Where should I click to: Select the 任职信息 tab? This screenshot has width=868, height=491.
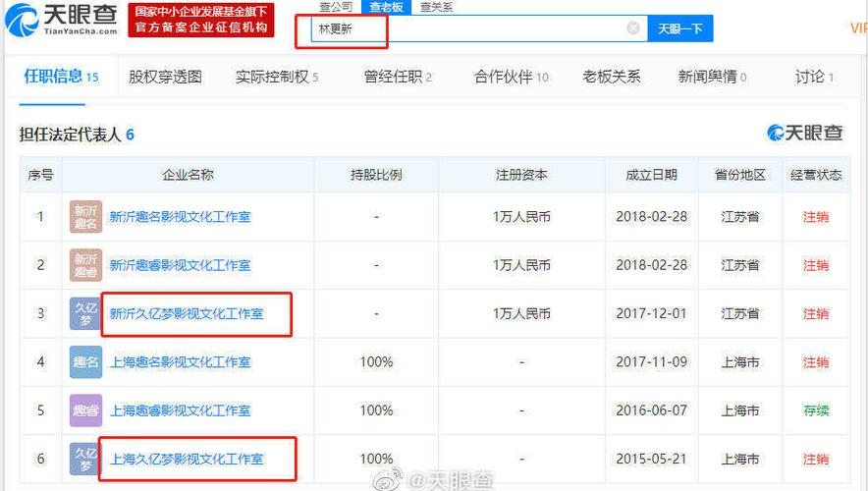[61, 77]
